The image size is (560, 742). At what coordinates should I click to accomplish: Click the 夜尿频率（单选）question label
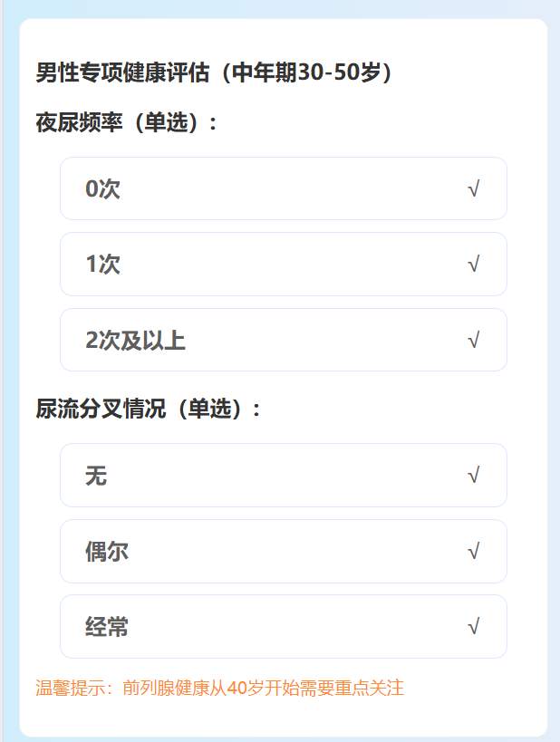127,122
